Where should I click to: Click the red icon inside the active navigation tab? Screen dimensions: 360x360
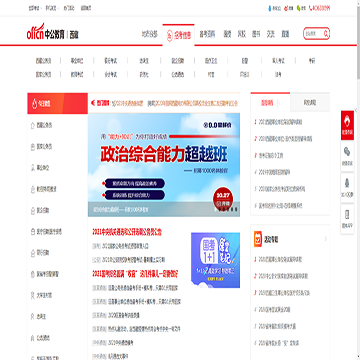tap(169, 34)
